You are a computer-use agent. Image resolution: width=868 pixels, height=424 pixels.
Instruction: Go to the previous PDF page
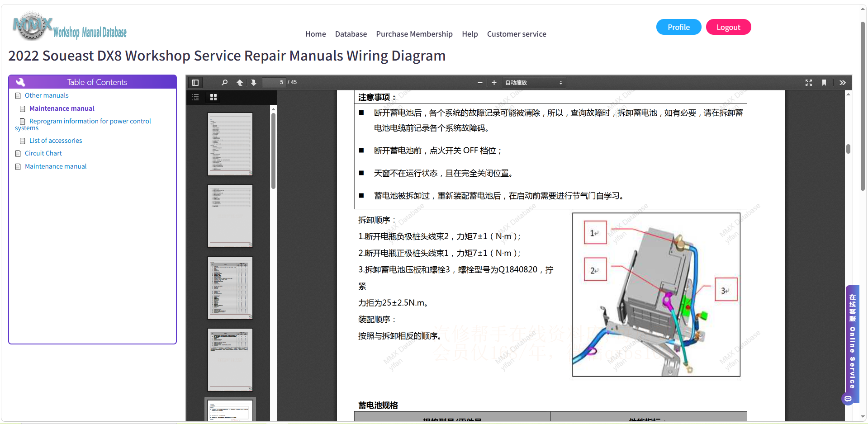tap(240, 83)
